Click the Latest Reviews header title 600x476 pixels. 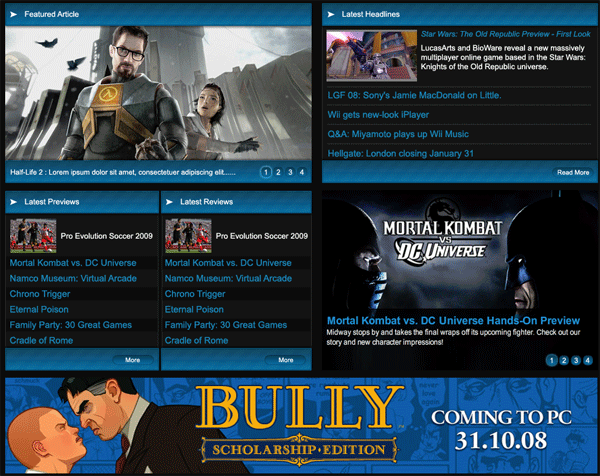coord(207,202)
